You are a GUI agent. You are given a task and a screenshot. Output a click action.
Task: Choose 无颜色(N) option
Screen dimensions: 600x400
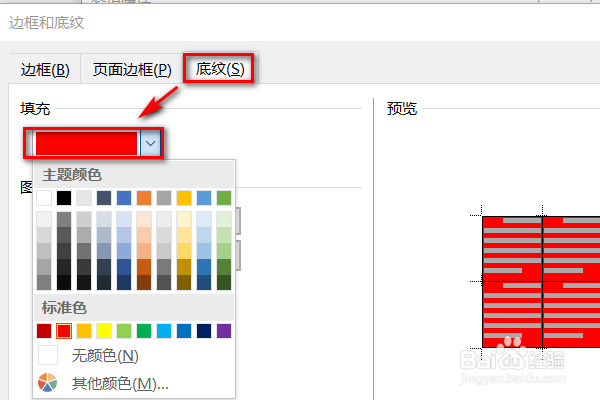click(x=134, y=356)
